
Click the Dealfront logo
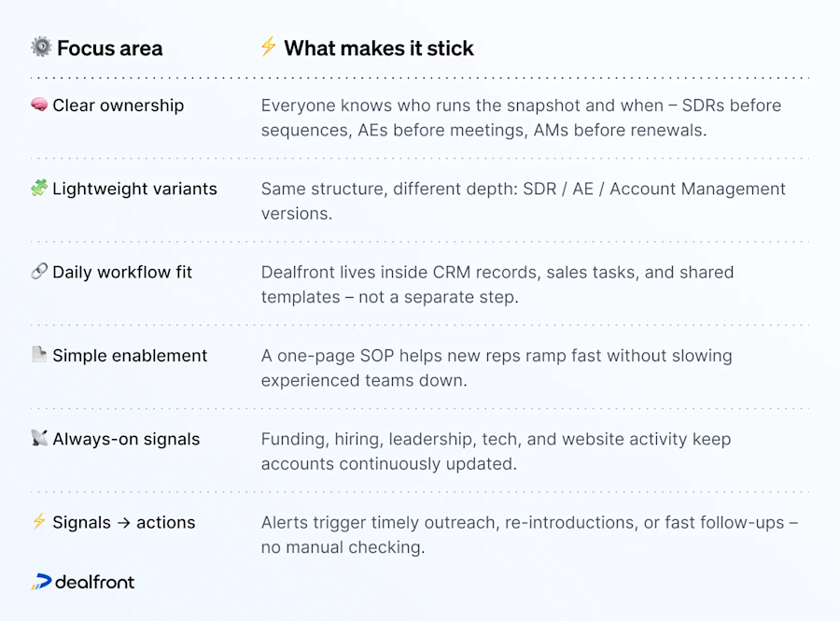click(x=83, y=582)
